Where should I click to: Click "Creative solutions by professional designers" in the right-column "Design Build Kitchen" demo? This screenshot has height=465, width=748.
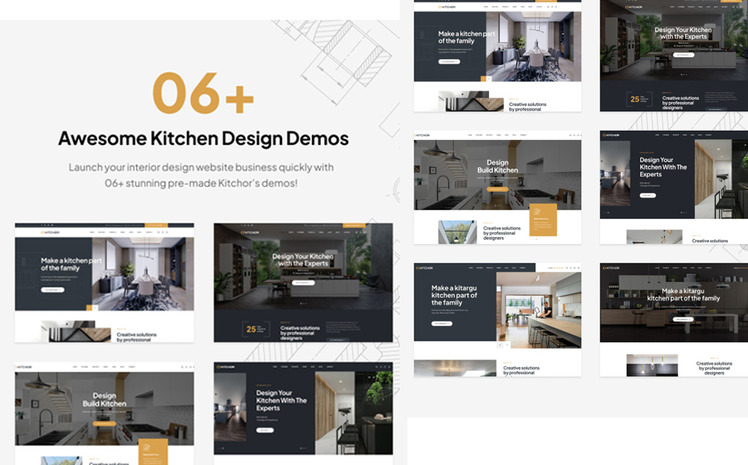(x=502, y=233)
